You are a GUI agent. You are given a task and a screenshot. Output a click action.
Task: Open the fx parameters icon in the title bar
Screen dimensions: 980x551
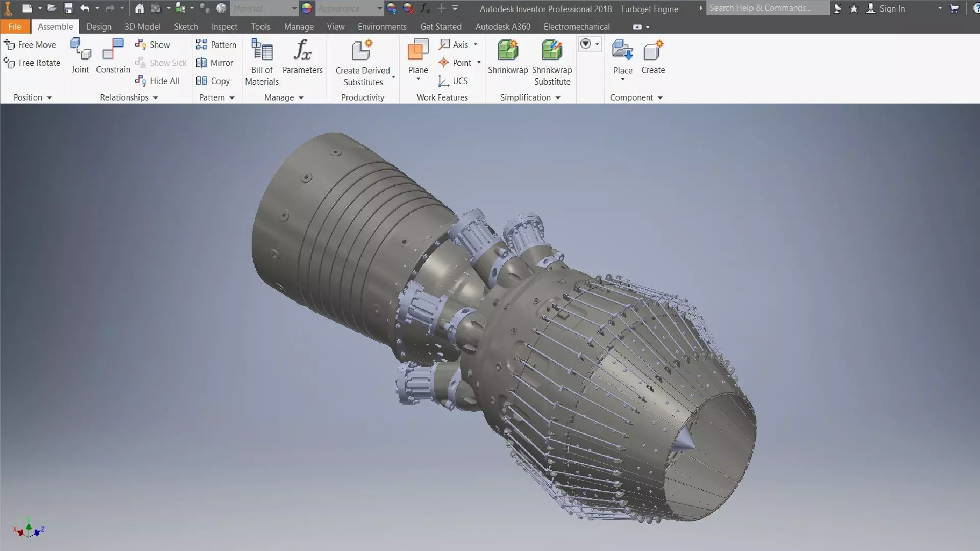[425, 8]
